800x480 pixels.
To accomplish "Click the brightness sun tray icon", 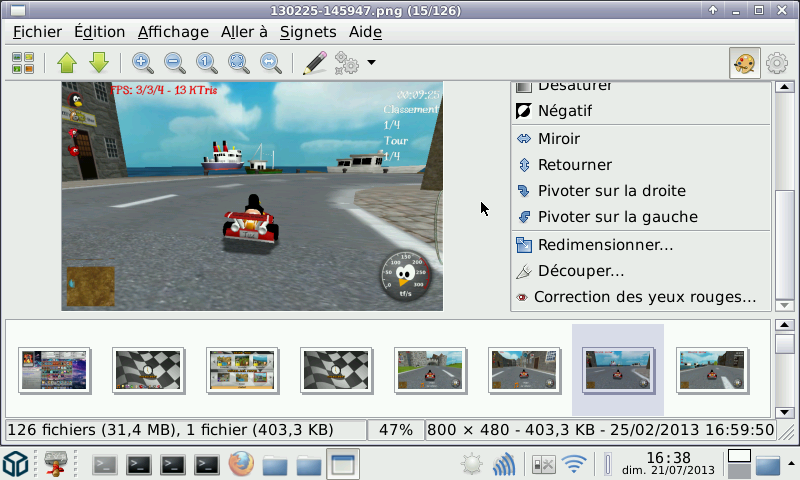I will coord(471,464).
